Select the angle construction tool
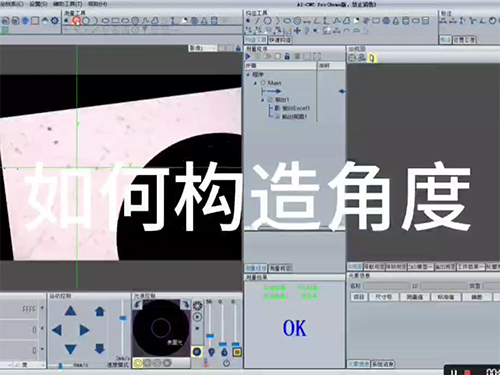Image resolution: width=500 pixels, height=375 pixels. (316, 21)
